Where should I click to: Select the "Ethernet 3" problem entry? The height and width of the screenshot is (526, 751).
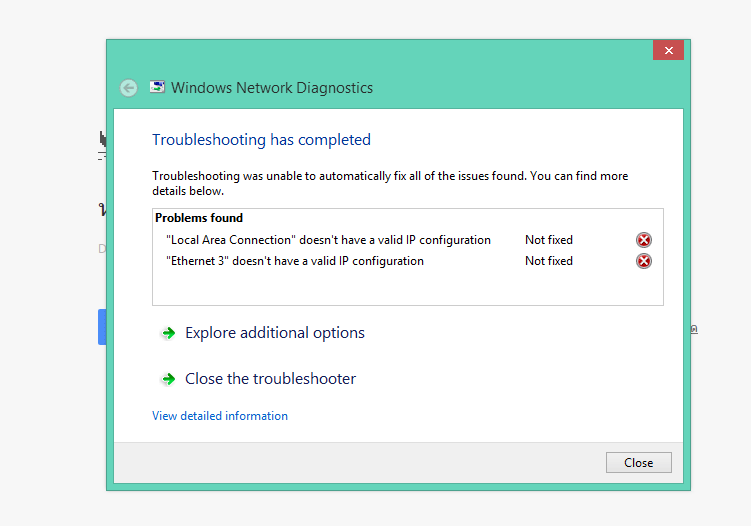(295, 261)
